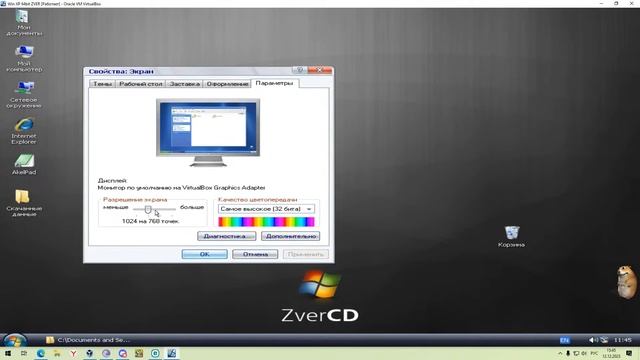The height and width of the screenshot is (360, 640).
Task: Open the Скачанные данные folder icon
Action: [x=24, y=202]
